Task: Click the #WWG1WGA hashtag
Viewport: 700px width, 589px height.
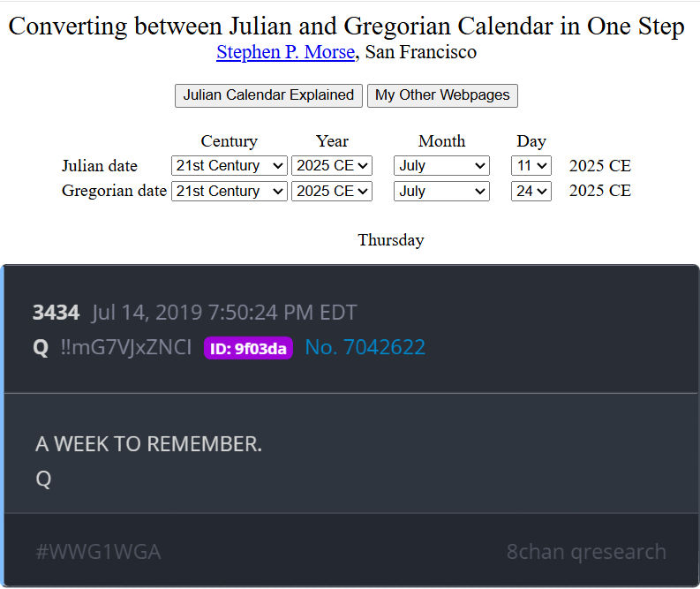Action: pyautogui.click(x=98, y=553)
